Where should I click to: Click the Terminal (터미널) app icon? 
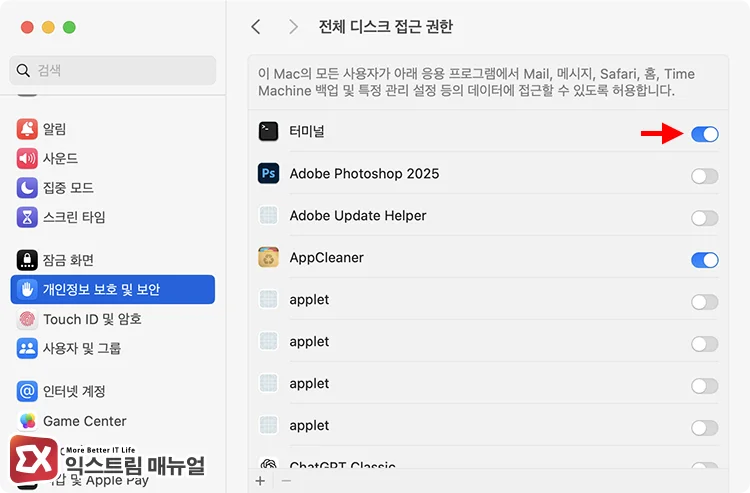pos(268,131)
